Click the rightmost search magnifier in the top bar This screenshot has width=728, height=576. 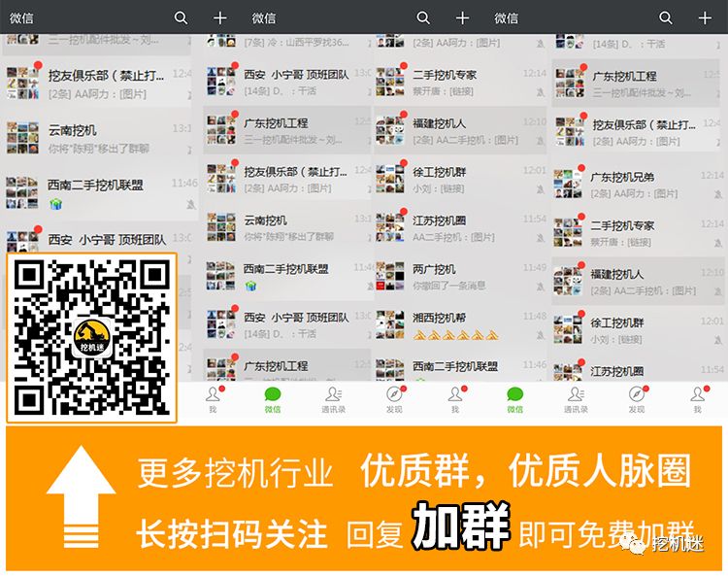click(665, 18)
